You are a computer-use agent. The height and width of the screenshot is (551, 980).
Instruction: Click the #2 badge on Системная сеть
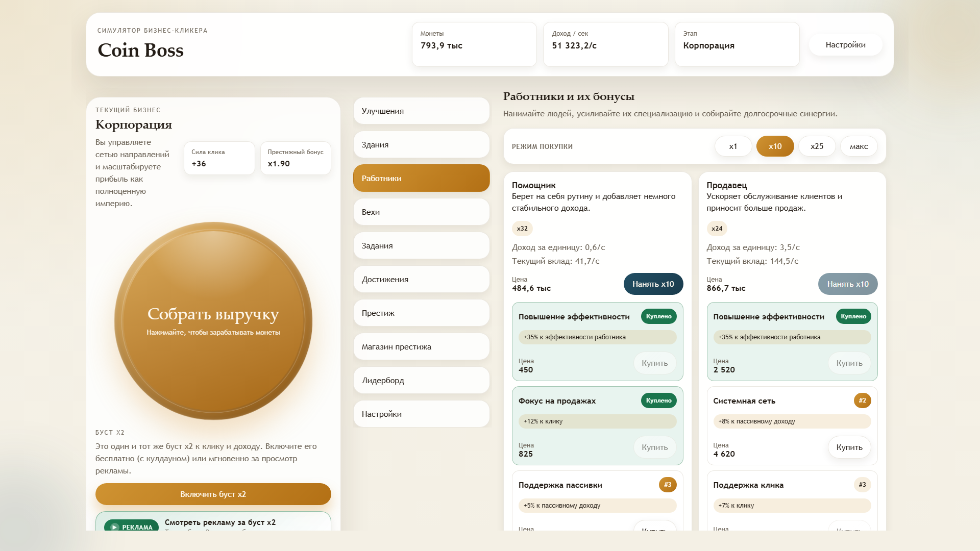click(x=862, y=400)
